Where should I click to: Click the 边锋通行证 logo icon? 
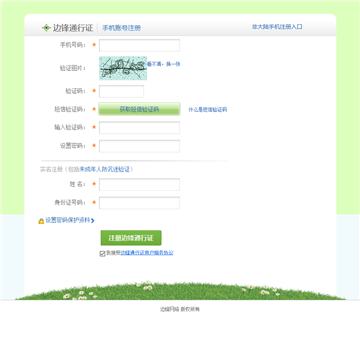(46, 28)
